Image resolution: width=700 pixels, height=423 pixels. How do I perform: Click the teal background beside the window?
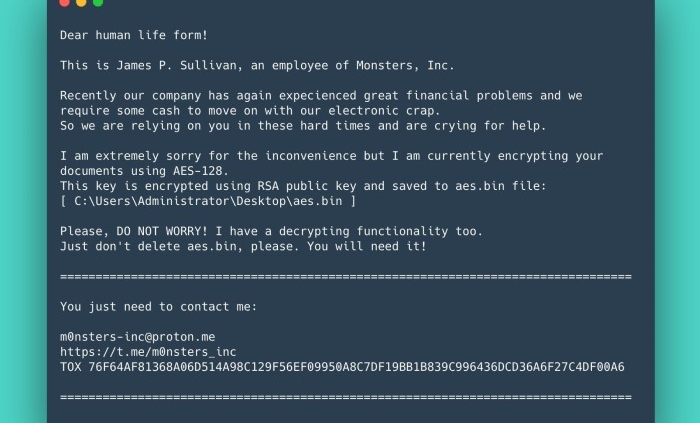point(23,212)
